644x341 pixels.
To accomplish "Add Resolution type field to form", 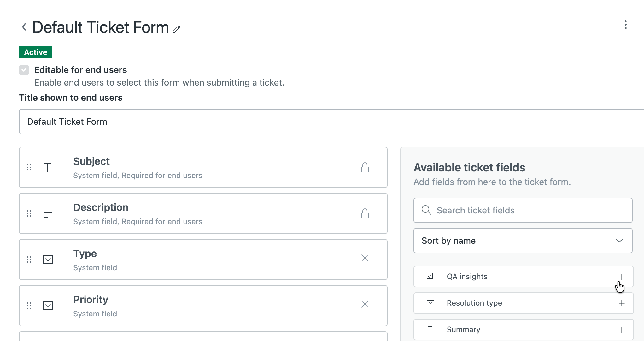I will coord(621,303).
